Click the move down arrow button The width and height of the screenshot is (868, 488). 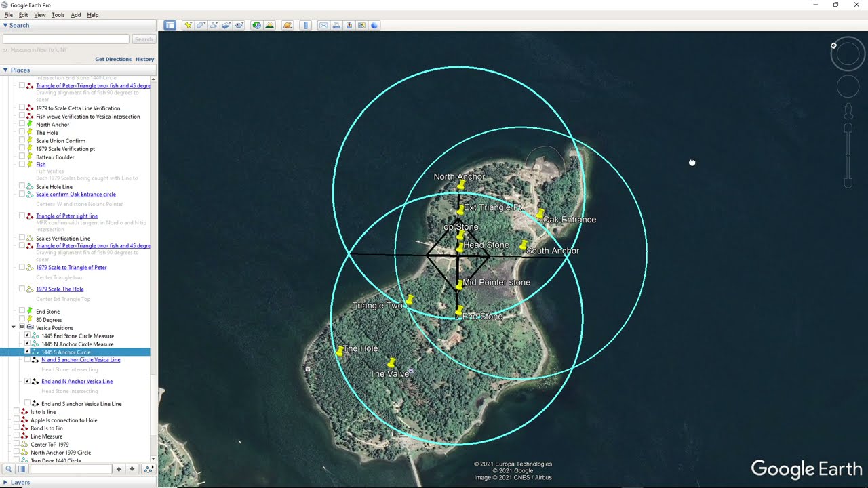click(x=132, y=469)
